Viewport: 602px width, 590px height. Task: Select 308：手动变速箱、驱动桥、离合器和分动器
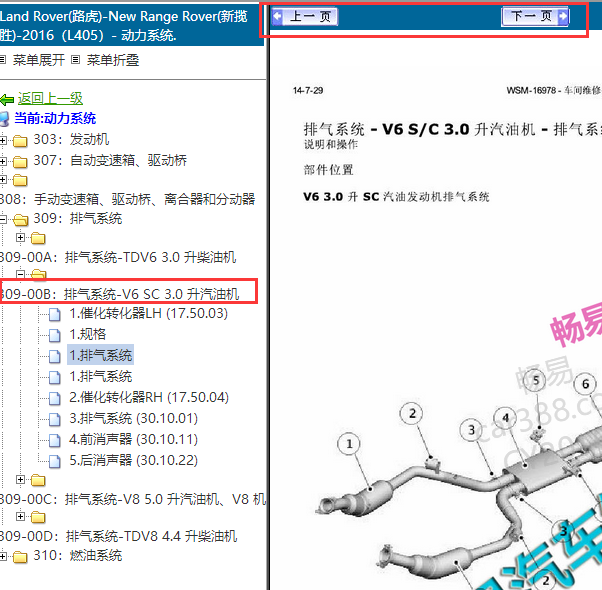pos(127,199)
